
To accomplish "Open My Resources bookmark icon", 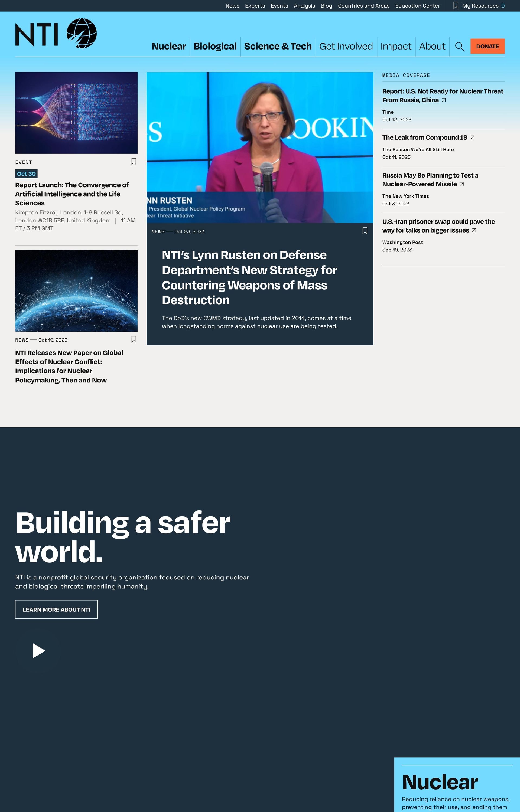I will 456,6.
